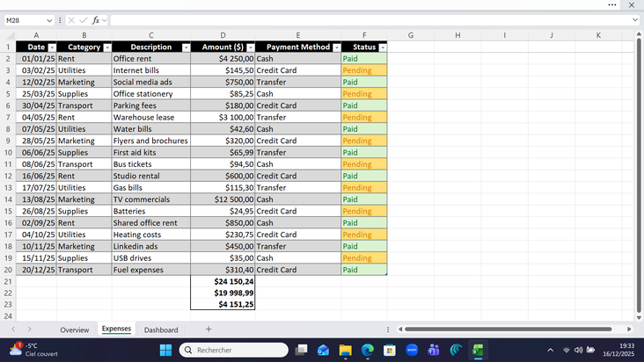Screen dimensions: 644x362
Task: Open Outlook from the taskbar
Action: pos(323,350)
